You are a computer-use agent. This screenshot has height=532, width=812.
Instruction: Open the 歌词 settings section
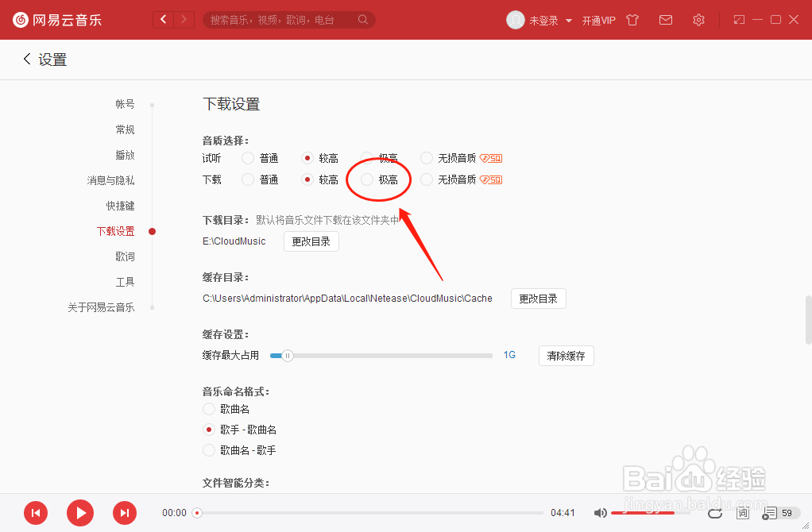(x=125, y=256)
